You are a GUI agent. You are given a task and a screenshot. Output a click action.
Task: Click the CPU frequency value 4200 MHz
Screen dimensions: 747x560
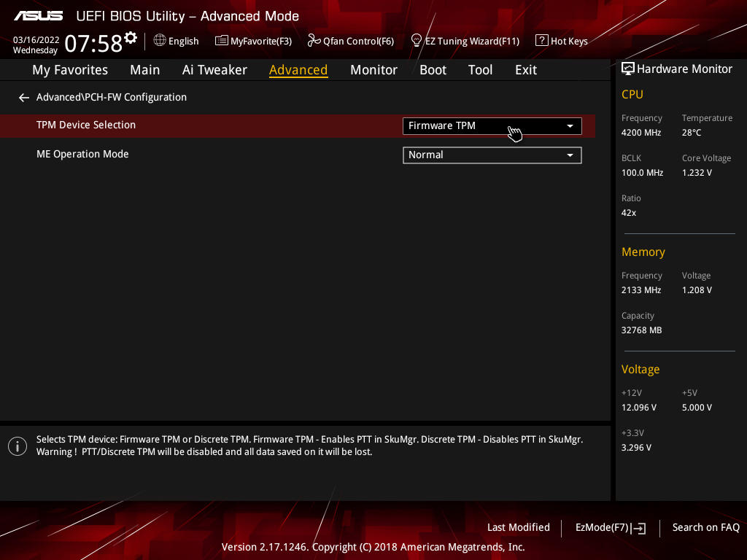click(x=640, y=133)
